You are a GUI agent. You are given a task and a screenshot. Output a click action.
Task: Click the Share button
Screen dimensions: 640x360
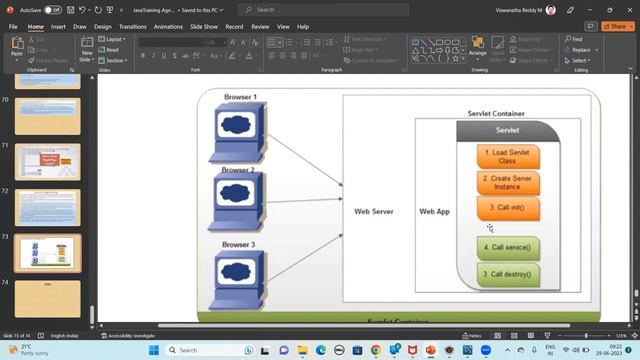coord(618,27)
